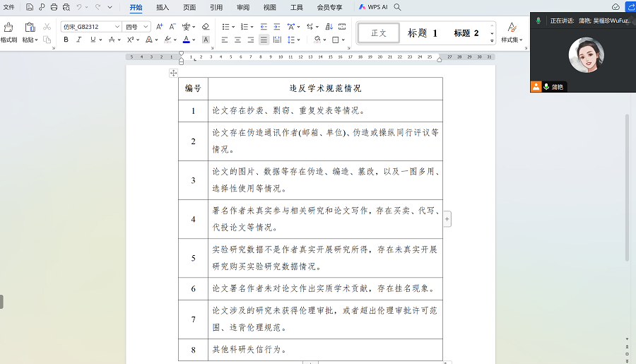Toggle italic formatting
Screen dimensions: 636x364
(x=79, y=40)
